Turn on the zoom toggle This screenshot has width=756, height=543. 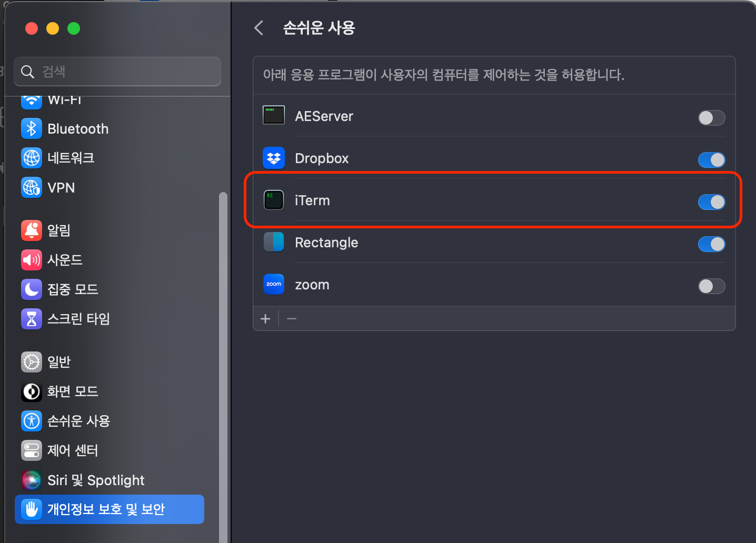pos(711,286)
